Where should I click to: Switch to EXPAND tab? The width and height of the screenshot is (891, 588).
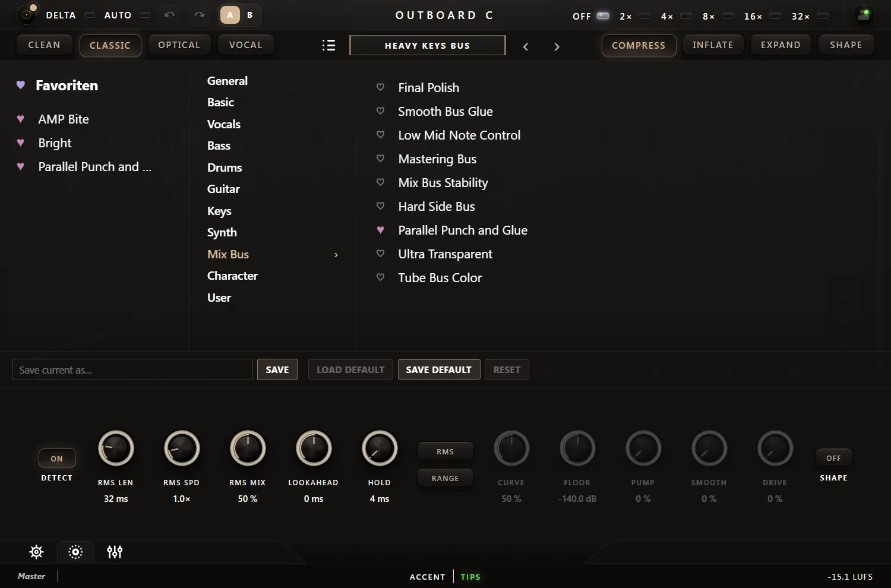point(781,45)
